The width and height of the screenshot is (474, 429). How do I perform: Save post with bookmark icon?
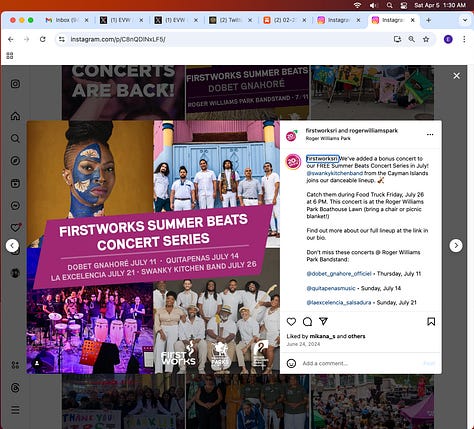point(431,322)
